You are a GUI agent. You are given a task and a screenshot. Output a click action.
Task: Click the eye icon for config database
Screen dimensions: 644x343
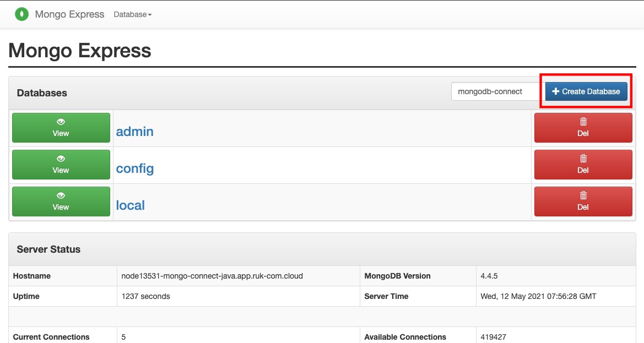tap(61, 159)
